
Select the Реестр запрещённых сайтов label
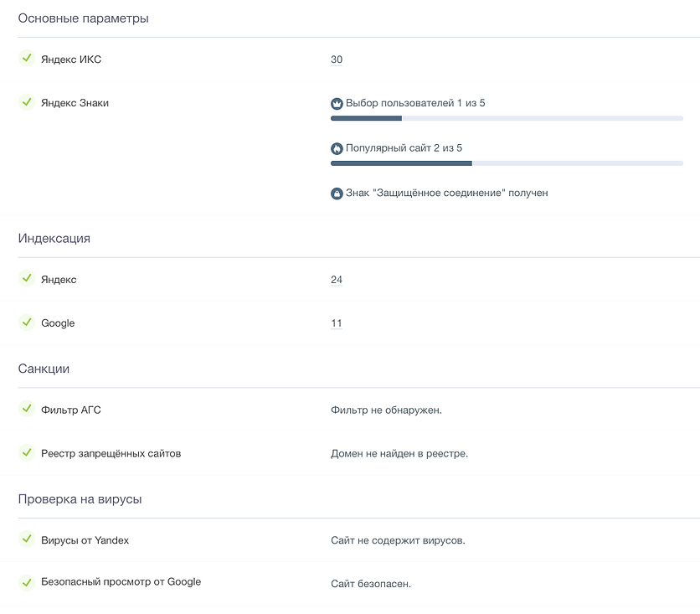point(111,454)
